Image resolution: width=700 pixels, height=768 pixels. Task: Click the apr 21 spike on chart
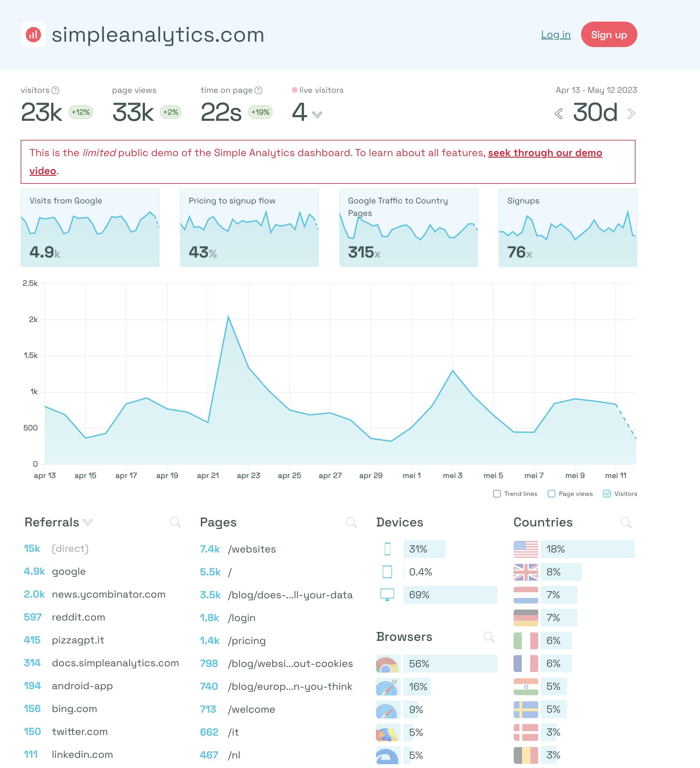[228, 319]
